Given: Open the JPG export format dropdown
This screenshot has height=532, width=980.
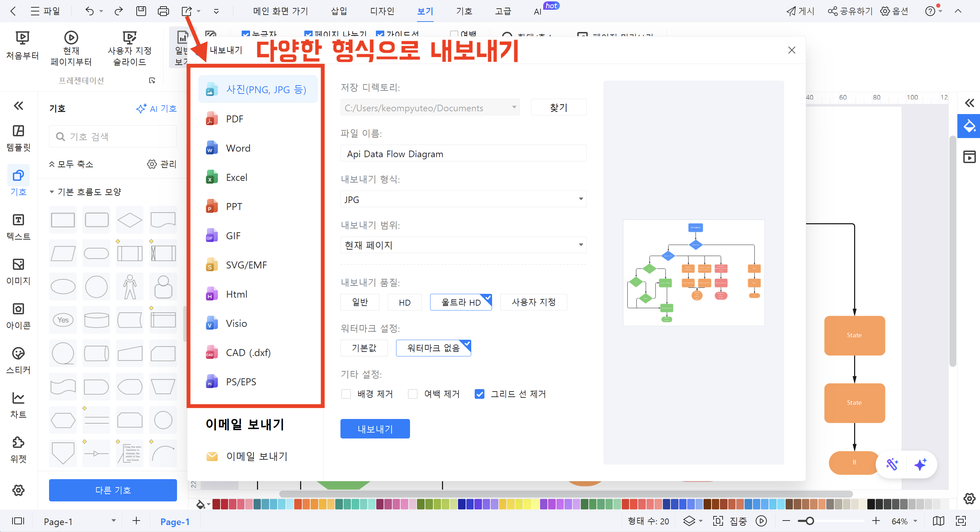Looking at the screenshot, I should click(463, 199).
